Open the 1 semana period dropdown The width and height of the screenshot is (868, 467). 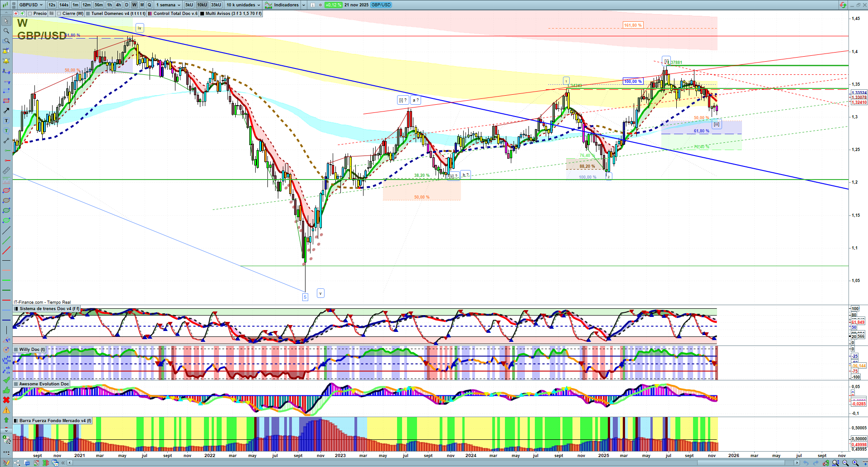[x=168, y=5]
